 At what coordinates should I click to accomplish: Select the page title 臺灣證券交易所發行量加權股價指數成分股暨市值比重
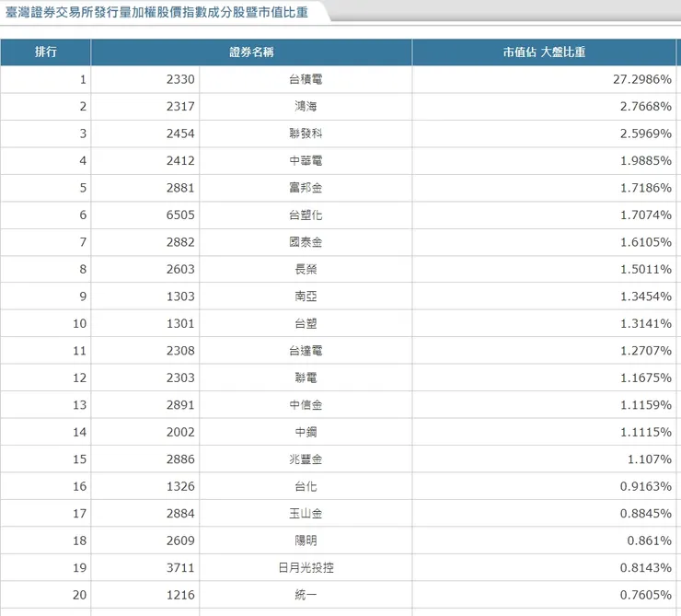click(x=156, y=12)
